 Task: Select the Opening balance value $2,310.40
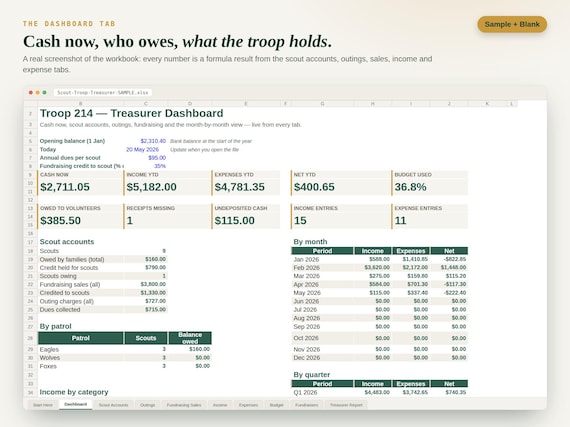[x=153, y=141]
